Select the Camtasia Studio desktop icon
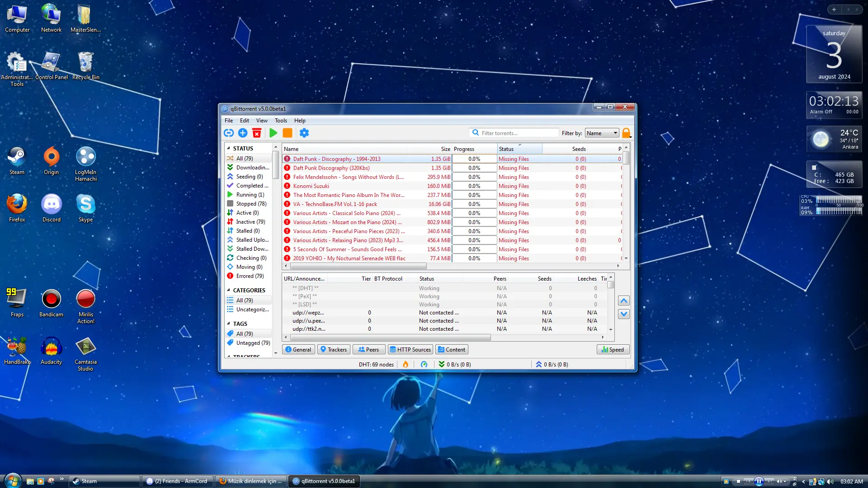Image resolution: width=868 pixels, height=488 pixels. [85, 354]
